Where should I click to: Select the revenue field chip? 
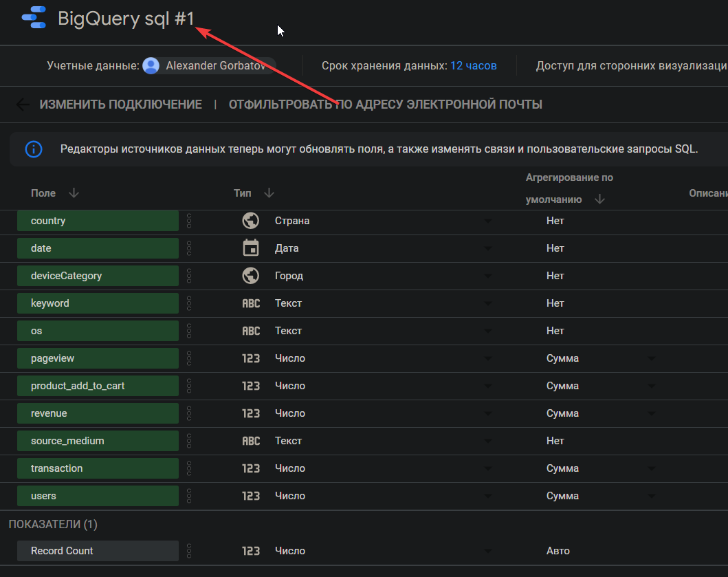[x=98, y=413]
